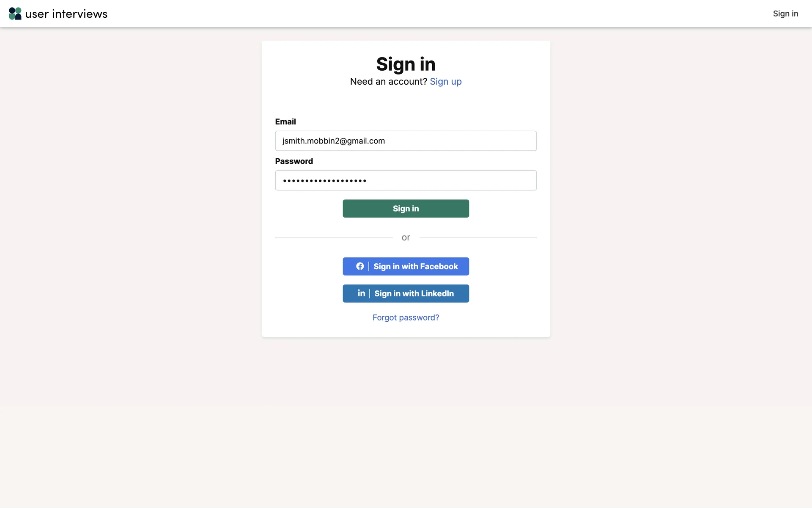The height and width of the screenshot is (508, 812).
Task: Focus the Email input field
Action: coord(406,141)
